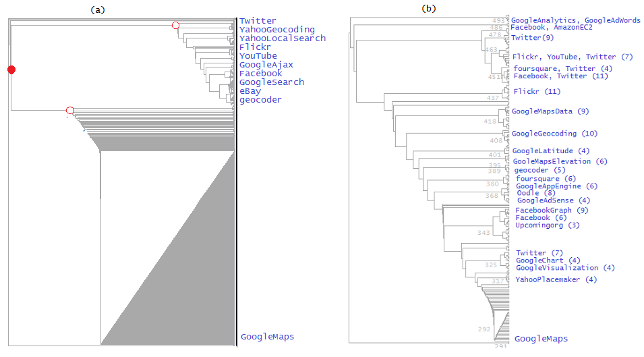Click node number 343
This screenshot has height=357, width=644.
point(484,233)
